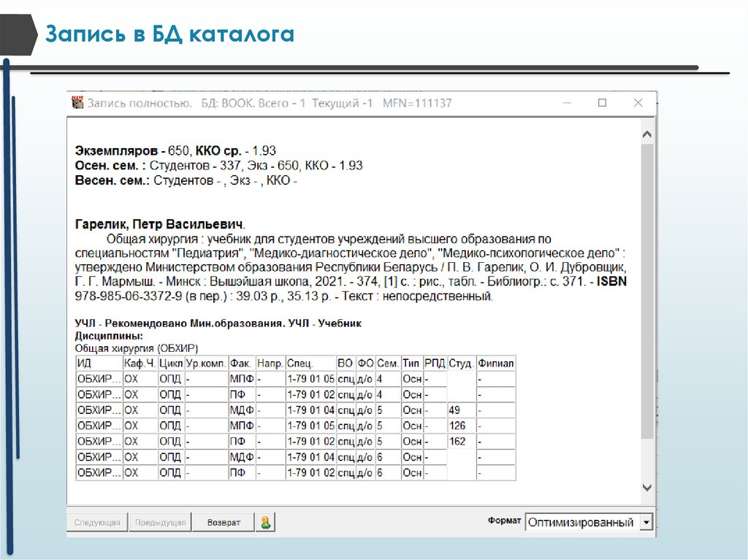Click the Следующая button
The height and width of the screenshot is (560, 748).
coord(98,523)
